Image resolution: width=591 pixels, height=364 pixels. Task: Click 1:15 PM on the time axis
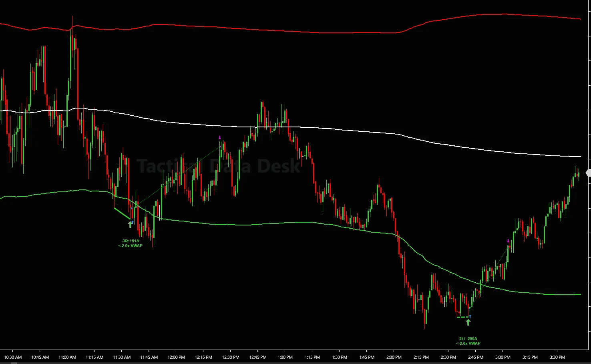click(x=312, y=357)
